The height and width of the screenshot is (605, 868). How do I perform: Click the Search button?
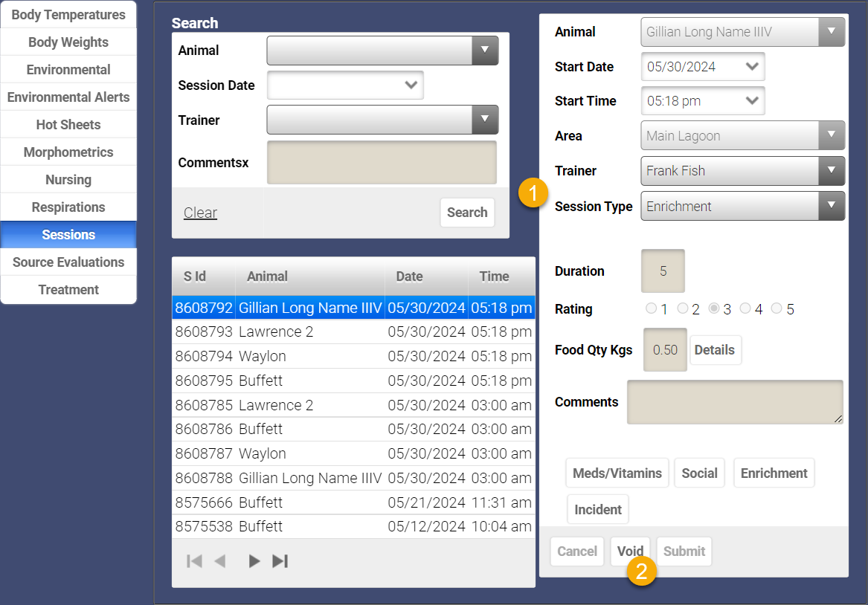(x=467, y=213)
